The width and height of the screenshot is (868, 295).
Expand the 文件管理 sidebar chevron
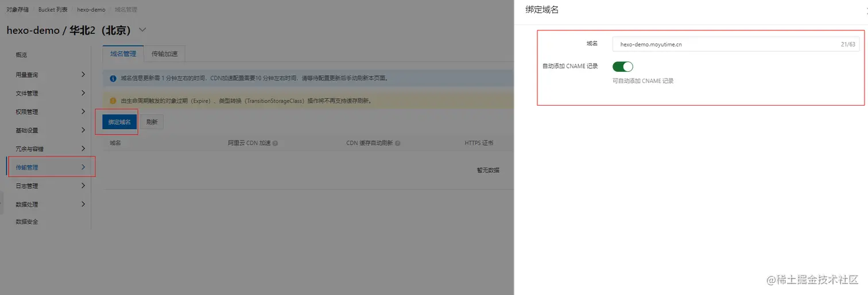pyautogui.click(x=83, y=93)
